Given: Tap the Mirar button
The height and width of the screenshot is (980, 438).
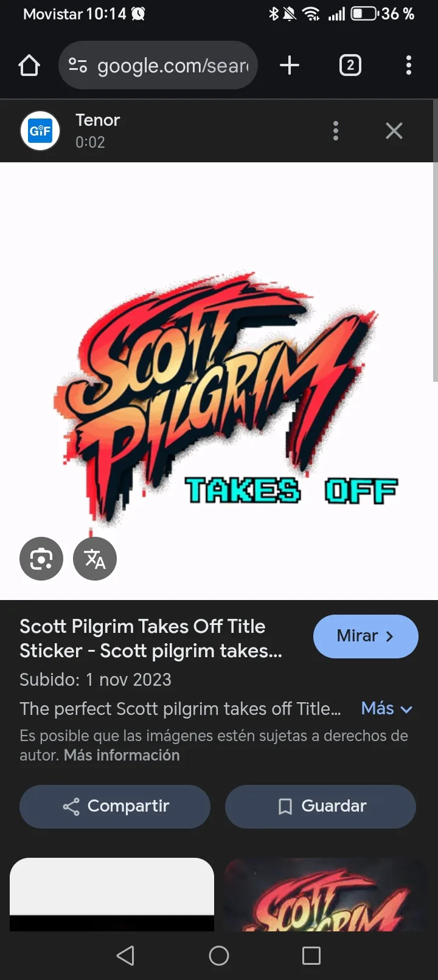Looking at the screenshot, I should [366, 636].
